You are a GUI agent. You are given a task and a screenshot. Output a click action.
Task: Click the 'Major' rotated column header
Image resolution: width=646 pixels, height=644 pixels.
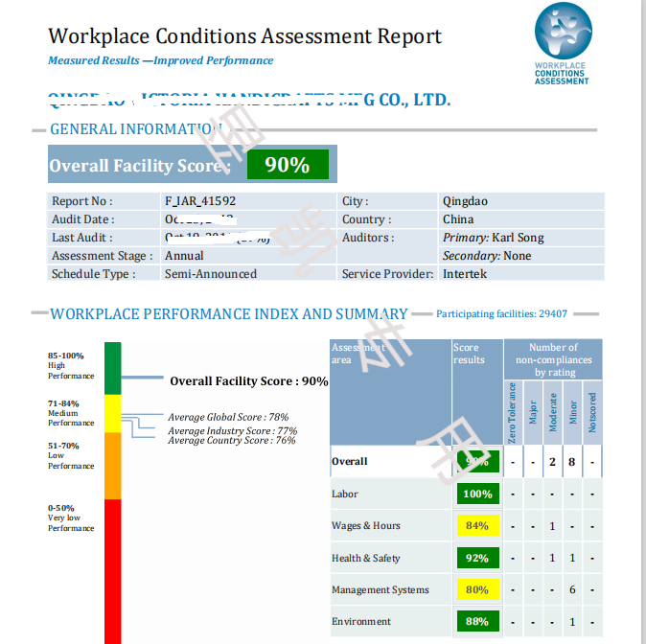(533, 412)
